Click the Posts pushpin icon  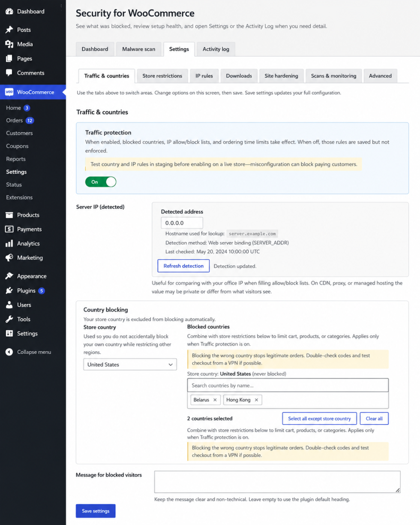tap(9, 30)
